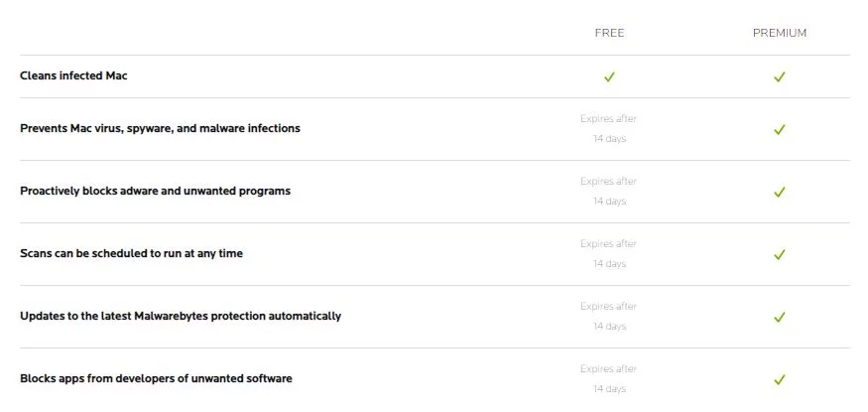The width and height of the screenshot is (868, 412).
Task: Click the 'Cleans infected Mac' feature label
Action: tap(73, 75)
